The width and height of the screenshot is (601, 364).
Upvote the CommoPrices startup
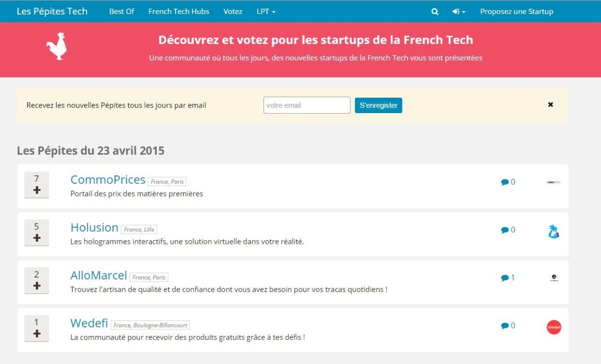[x=37, y=190]
